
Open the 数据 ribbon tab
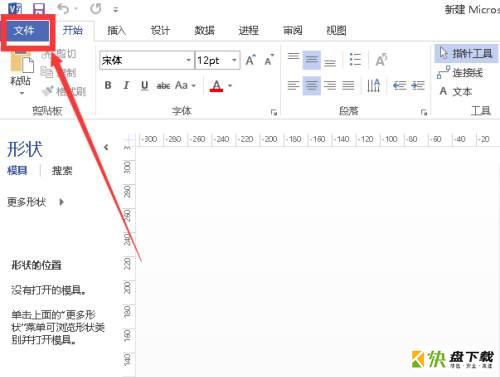[204, 31]
